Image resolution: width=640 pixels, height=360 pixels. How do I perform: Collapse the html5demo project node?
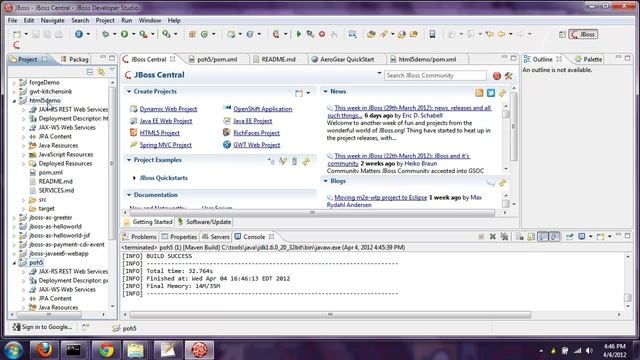tap(14, 101)
